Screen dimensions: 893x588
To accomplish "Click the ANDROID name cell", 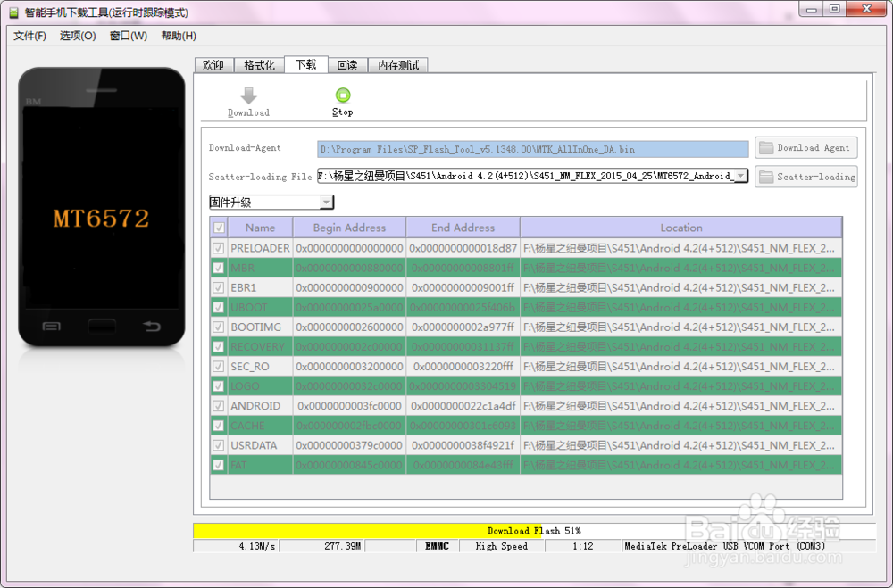I will [x=260, y=406].
